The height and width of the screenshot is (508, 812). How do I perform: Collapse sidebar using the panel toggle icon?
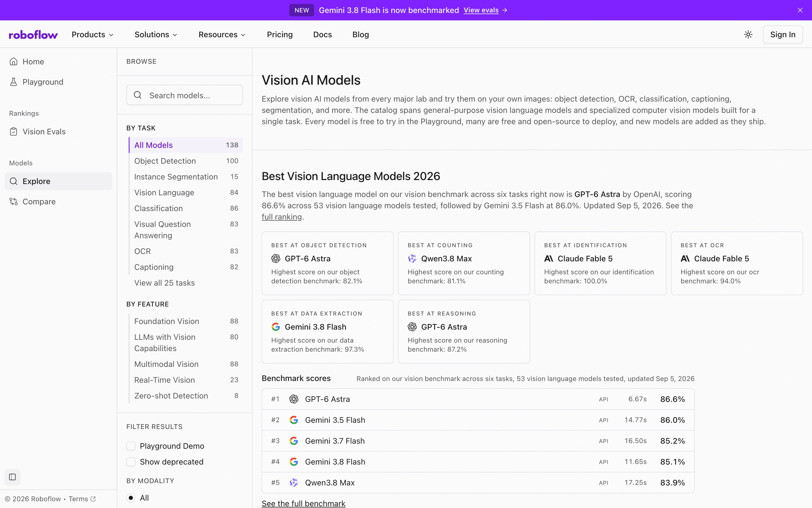point(12,477)
